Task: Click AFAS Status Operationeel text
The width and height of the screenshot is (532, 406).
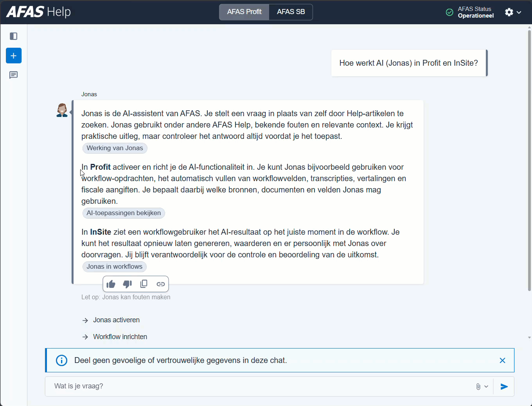Action: 476,12
